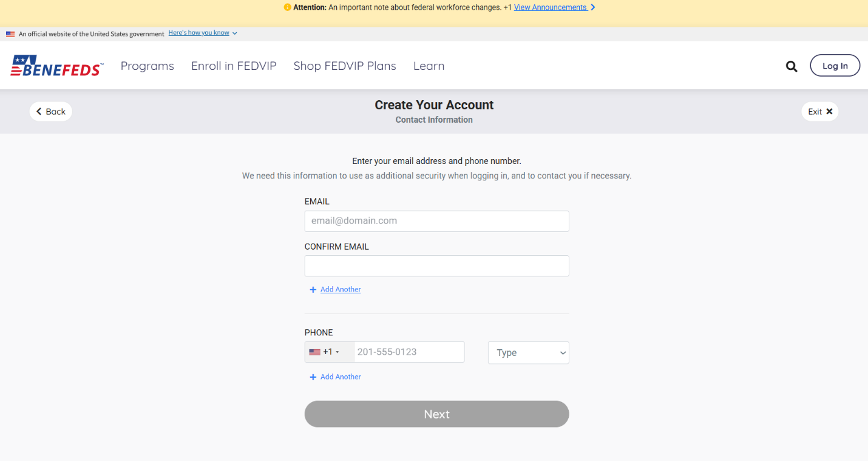Image resolution: width=868 pixels, height=461 pixels.
Task: Click the BENEFEDS logo
Action: 56,66
